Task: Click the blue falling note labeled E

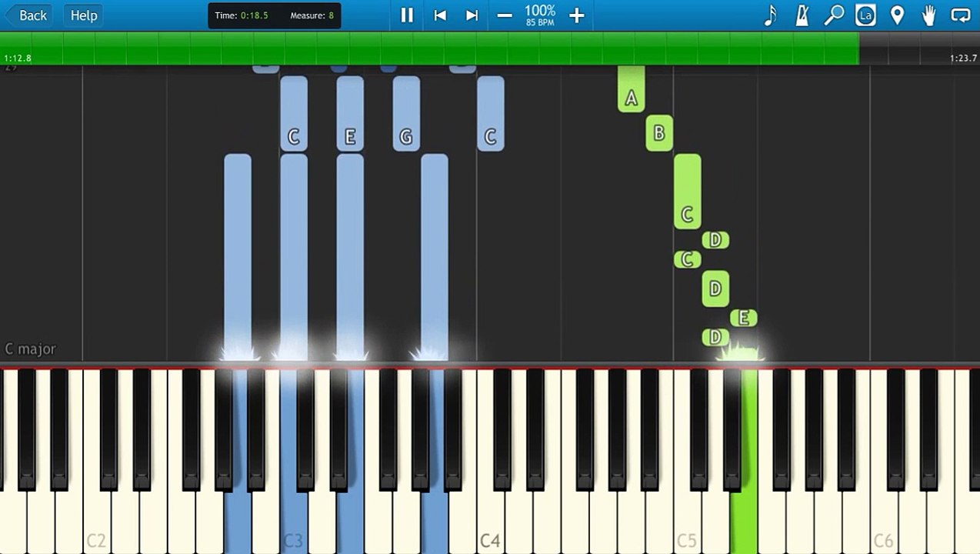Action: pyautogui.click(x=350, y=113)
